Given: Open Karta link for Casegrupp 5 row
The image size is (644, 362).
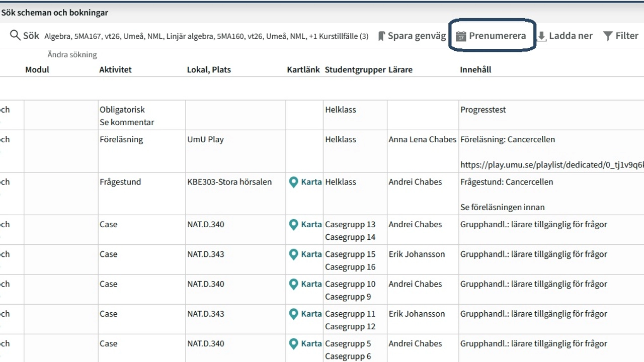Looking at the screenshot, I should click(310, 343).
